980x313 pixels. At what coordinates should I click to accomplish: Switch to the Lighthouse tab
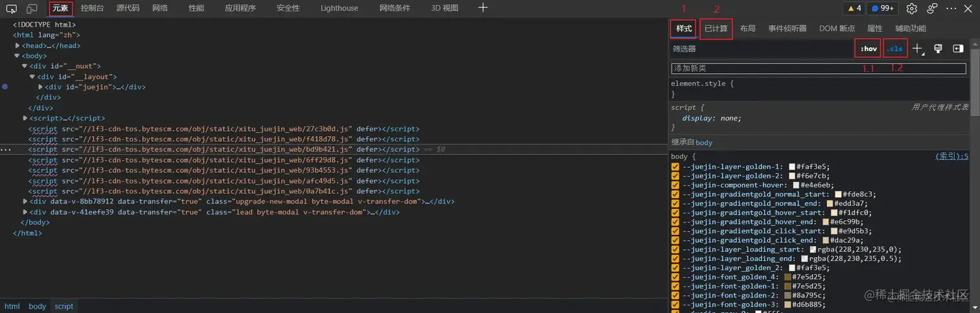click(x=339, y=8)
